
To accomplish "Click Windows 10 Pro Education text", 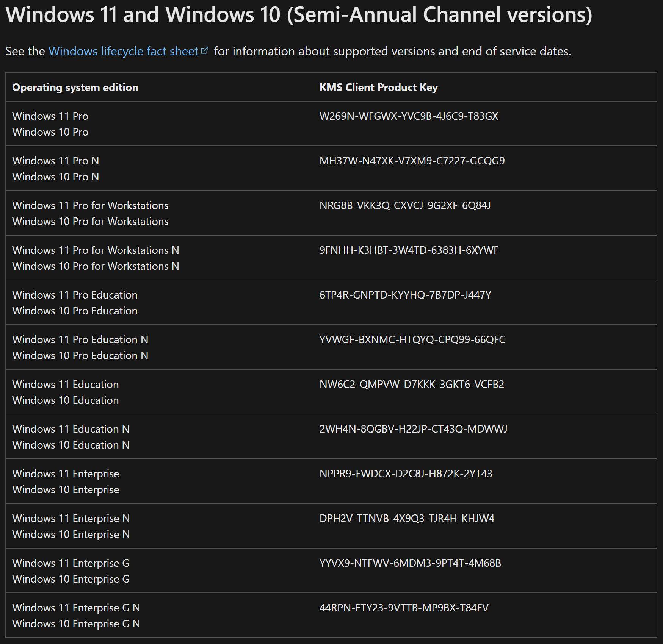I will (x=75, y=311).
